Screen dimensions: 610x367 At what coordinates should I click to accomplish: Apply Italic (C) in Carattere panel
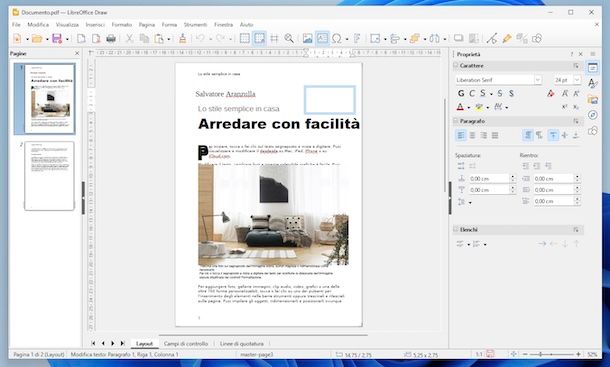point(472,93)
